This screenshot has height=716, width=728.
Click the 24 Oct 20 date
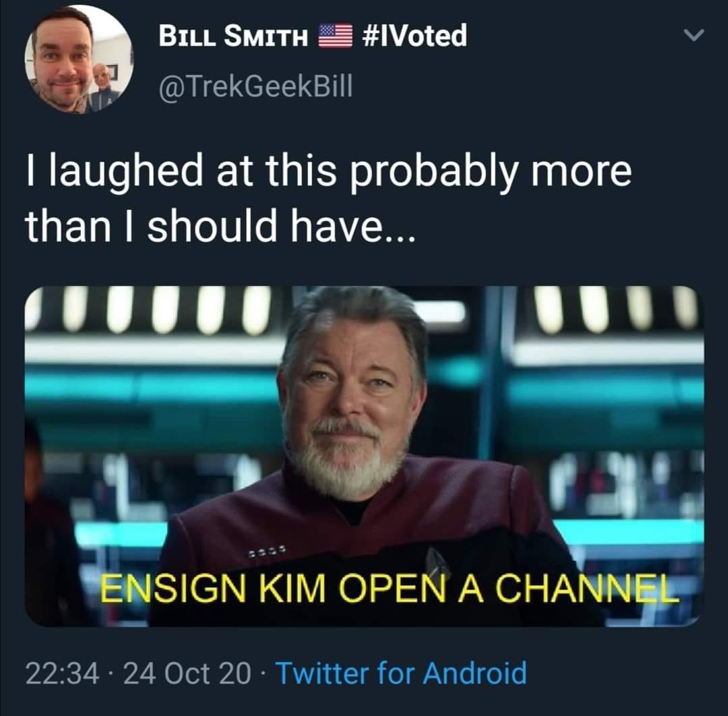187,674
